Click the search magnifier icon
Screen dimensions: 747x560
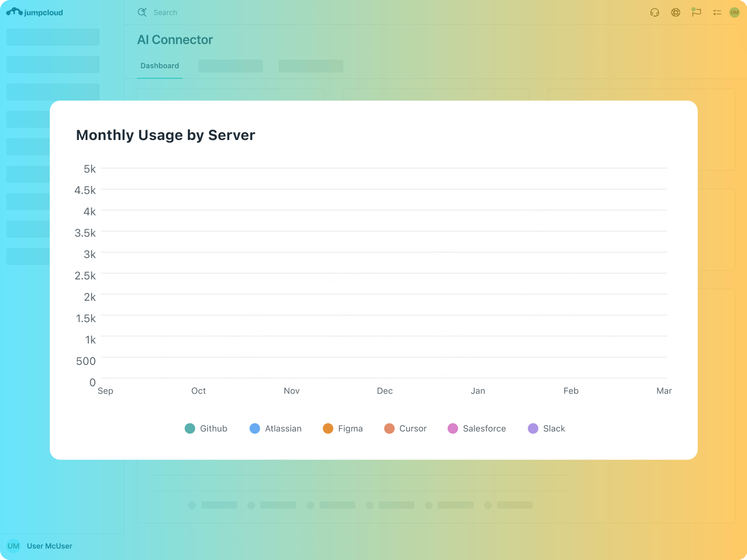[142, 12]
